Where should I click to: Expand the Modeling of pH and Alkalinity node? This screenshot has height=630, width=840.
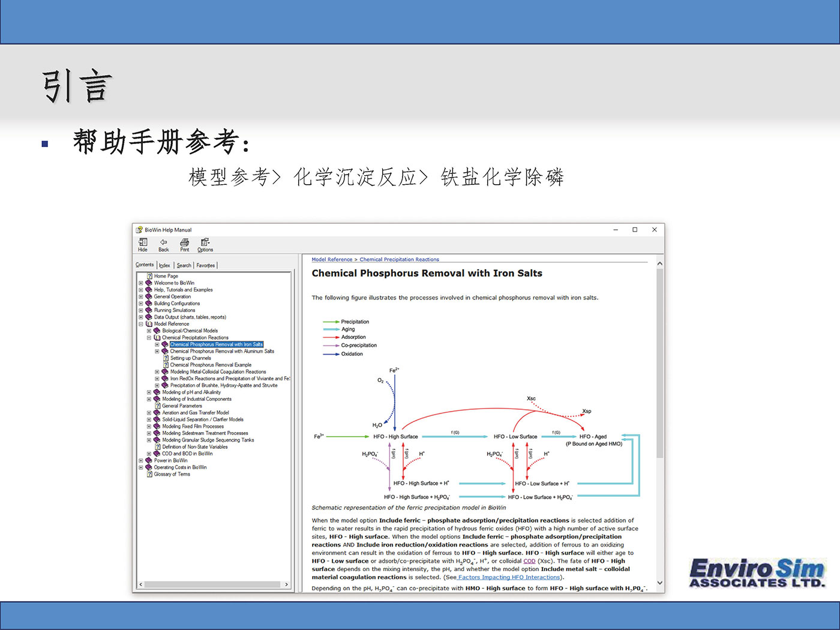(149, 392)
